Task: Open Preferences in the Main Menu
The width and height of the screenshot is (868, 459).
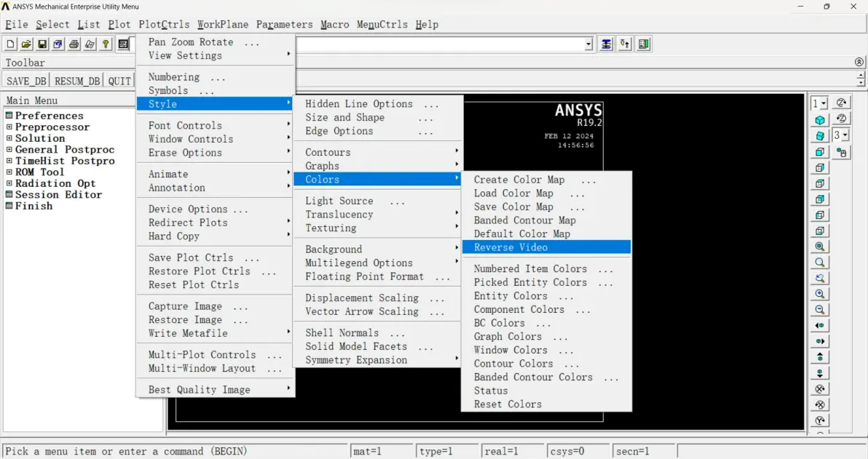Action: [50, 116]
